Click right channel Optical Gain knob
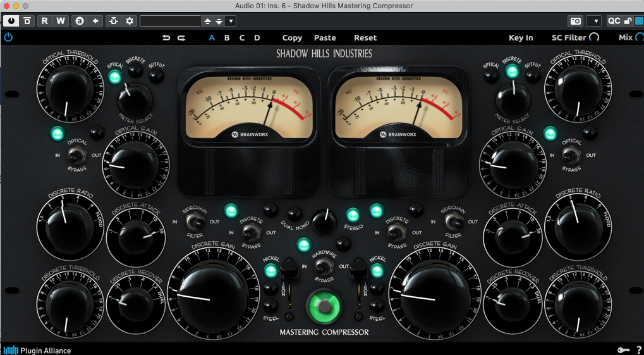This screenshot has width=644, height=355. pyautogui.click(x=513, y=165)
